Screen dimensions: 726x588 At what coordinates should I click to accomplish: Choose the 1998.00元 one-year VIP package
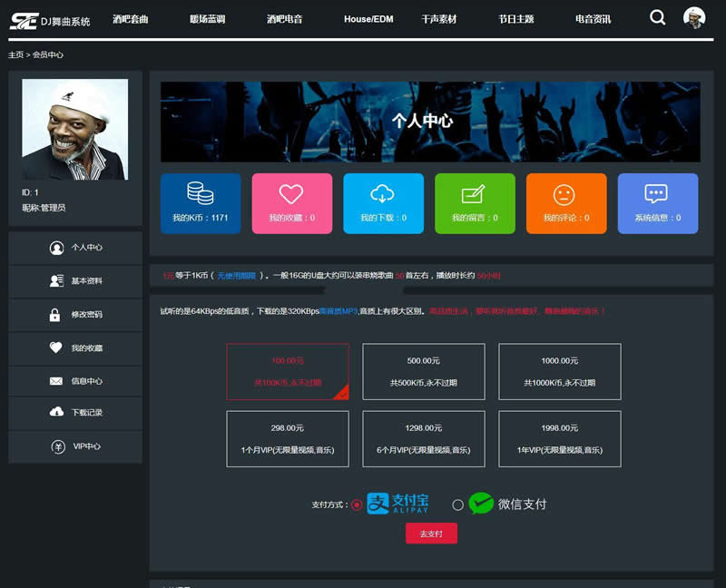559,438
